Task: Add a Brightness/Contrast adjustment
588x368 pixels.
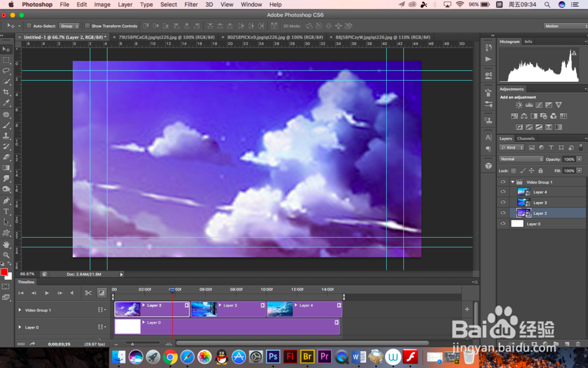Action: tap(519, 105)
